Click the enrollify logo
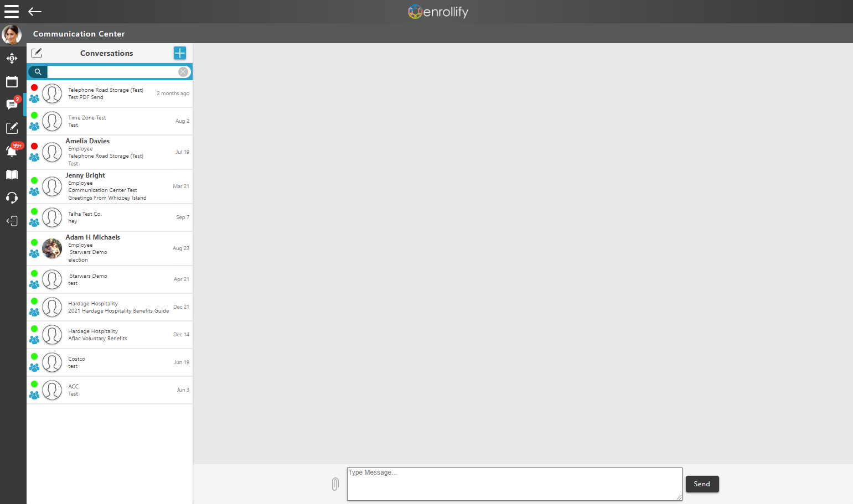 click(438, 12)
